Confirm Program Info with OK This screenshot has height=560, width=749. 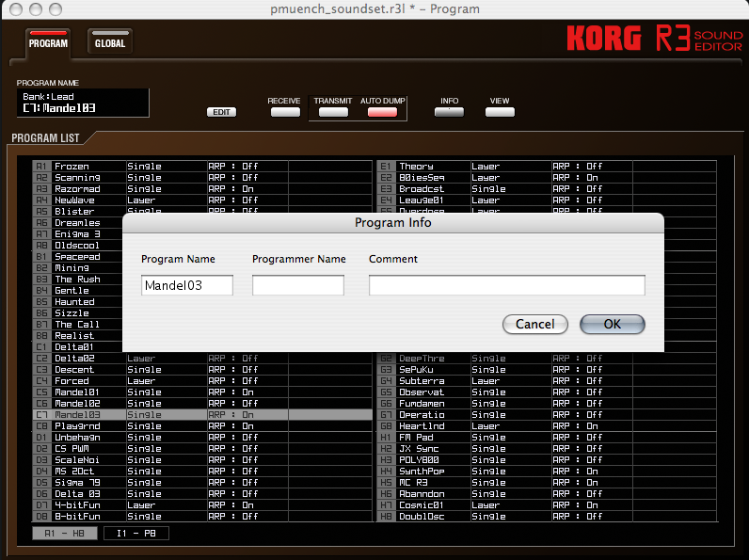coord(613,324)
